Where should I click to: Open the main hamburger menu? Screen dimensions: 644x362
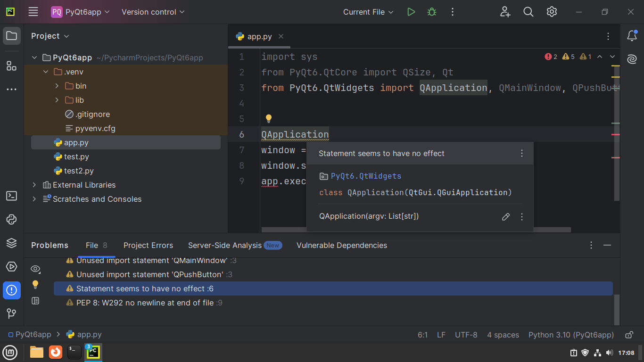pos(33,12)
